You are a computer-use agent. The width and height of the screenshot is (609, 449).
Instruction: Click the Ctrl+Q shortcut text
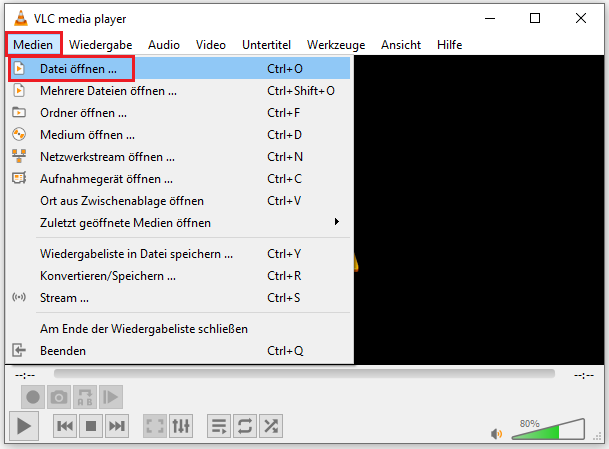coord(285,351)
